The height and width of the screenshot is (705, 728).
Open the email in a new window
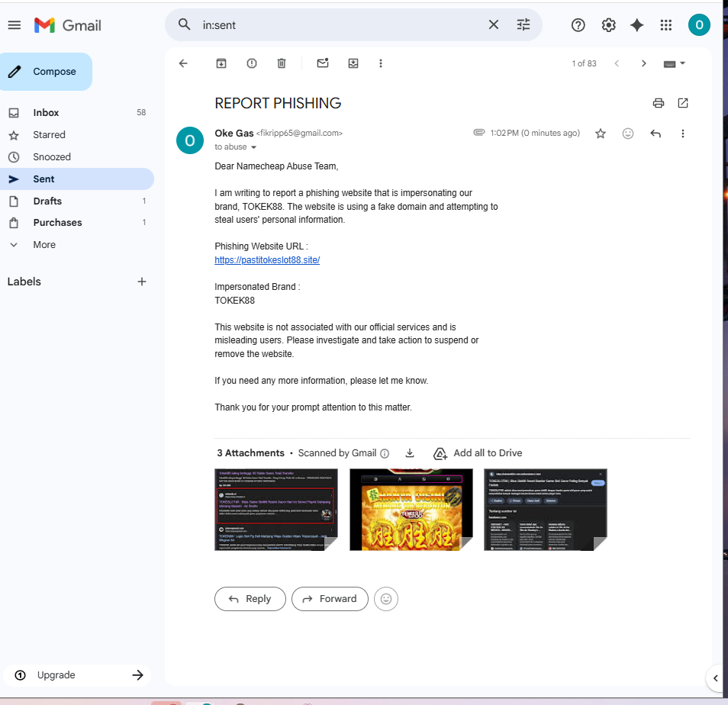[683, 103]
